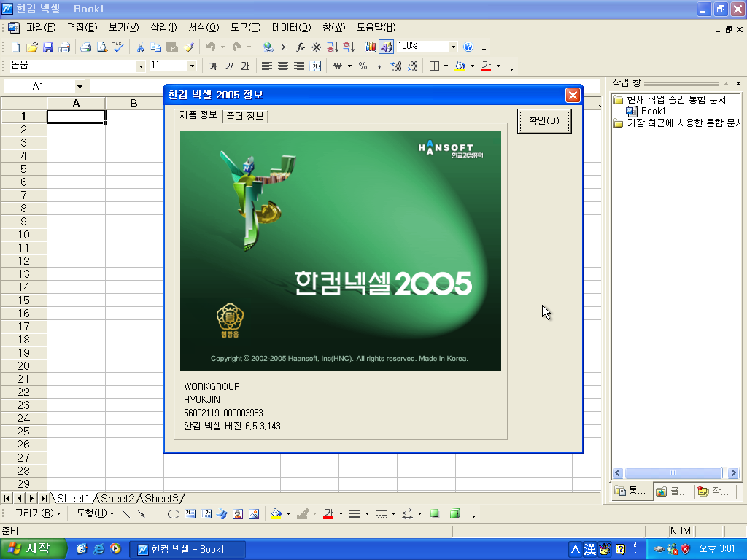Print with the printer icon
747x560 pixels.
coord(86,47)
